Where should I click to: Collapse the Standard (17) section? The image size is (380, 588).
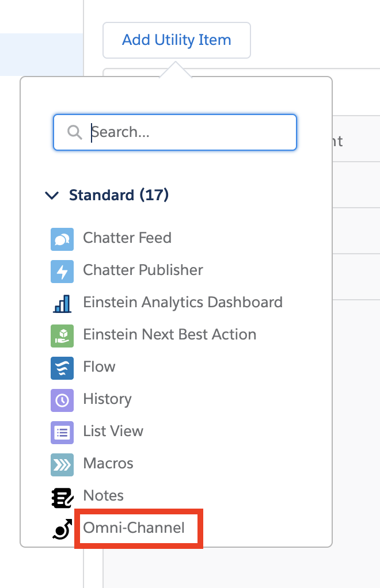point(52,196)
